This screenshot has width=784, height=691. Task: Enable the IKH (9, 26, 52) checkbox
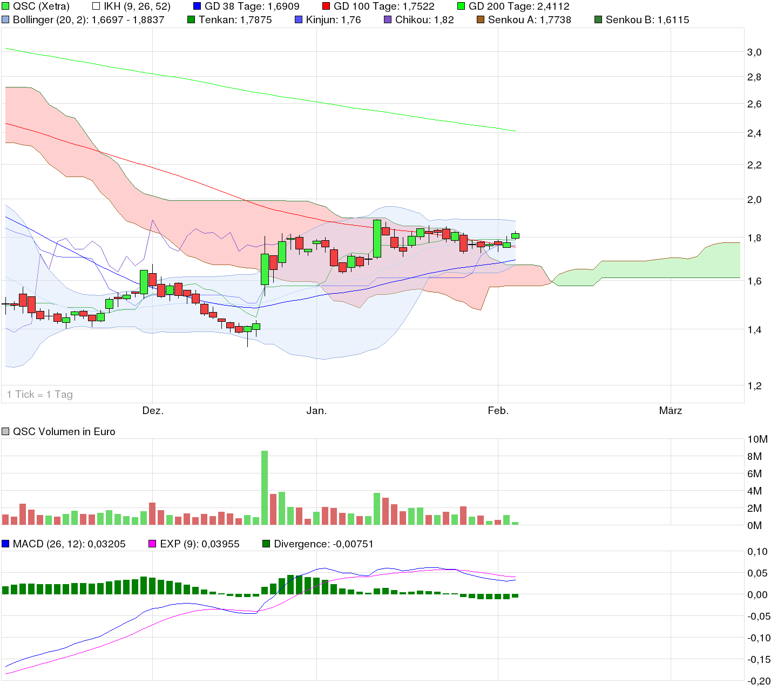pos(95,6)
